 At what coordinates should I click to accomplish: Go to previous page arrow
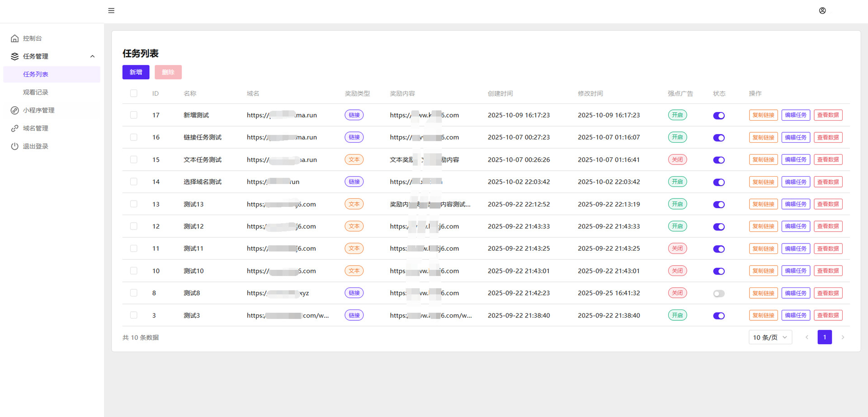point(807,337)
